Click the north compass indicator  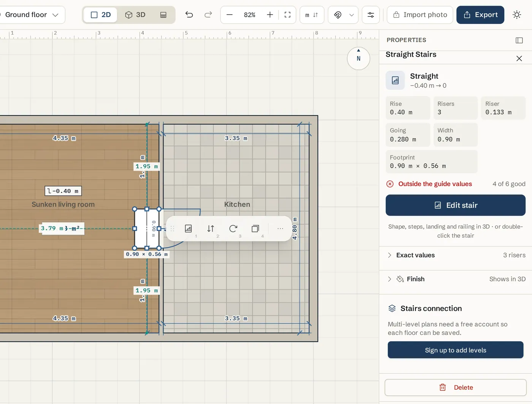click(358, 58)
